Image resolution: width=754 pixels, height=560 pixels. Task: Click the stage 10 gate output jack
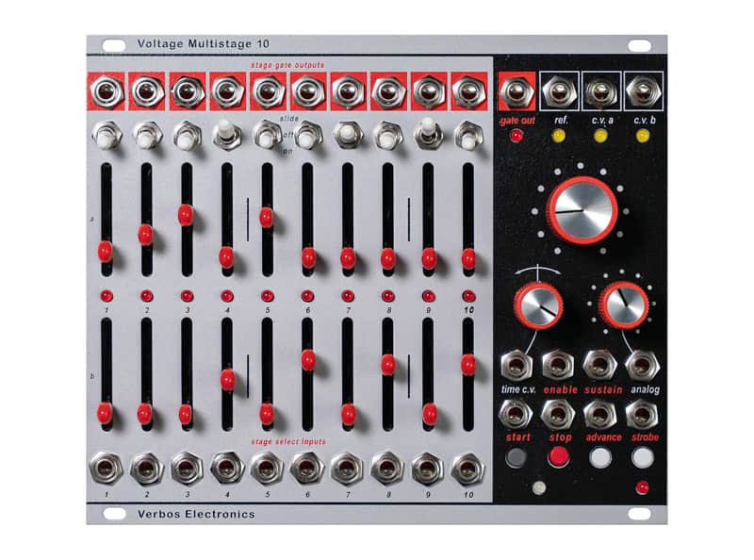pyautogui.click(x=467, y=91)
